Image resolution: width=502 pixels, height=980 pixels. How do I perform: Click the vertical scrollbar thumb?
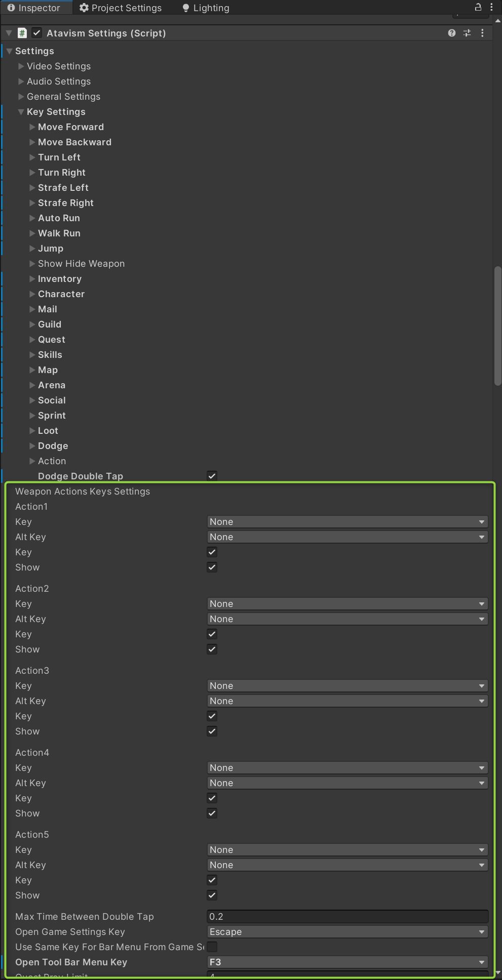coord(497,326)
